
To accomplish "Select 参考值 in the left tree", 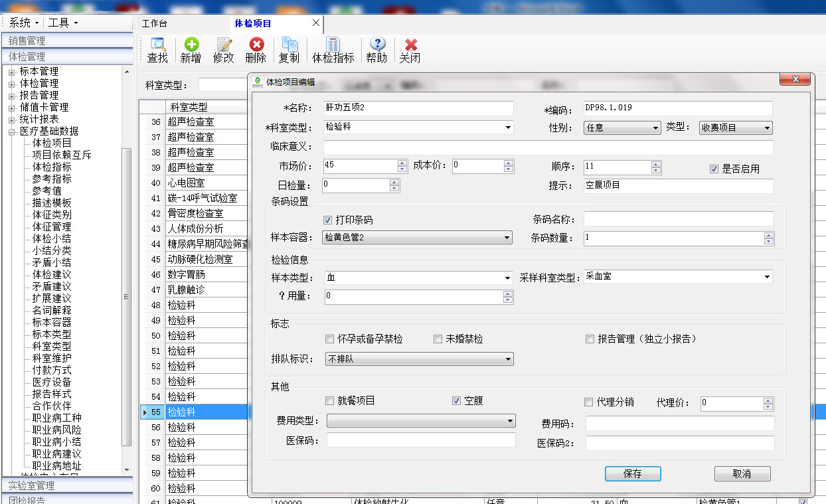I will (x=47, y=191).
